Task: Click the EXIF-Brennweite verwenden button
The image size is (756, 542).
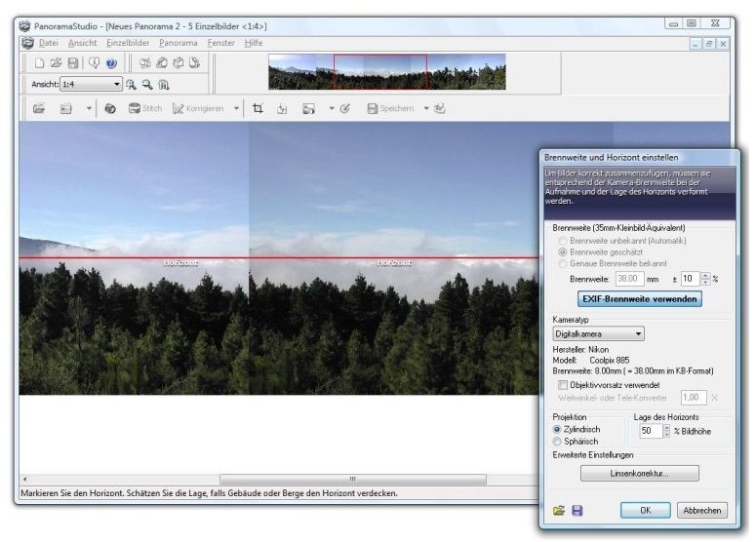Action: (640, 299)
